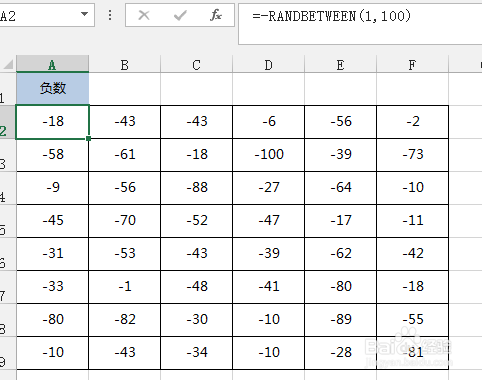Select cell E2 containing -56
The width and height of the screenshot is (482, 380).
coord(340,122)
